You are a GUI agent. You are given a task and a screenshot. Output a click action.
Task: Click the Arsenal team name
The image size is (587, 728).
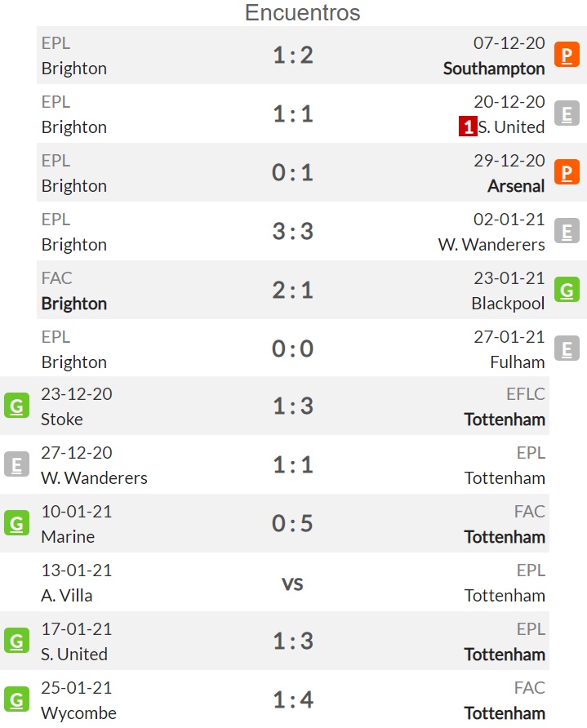pos(516,186)
